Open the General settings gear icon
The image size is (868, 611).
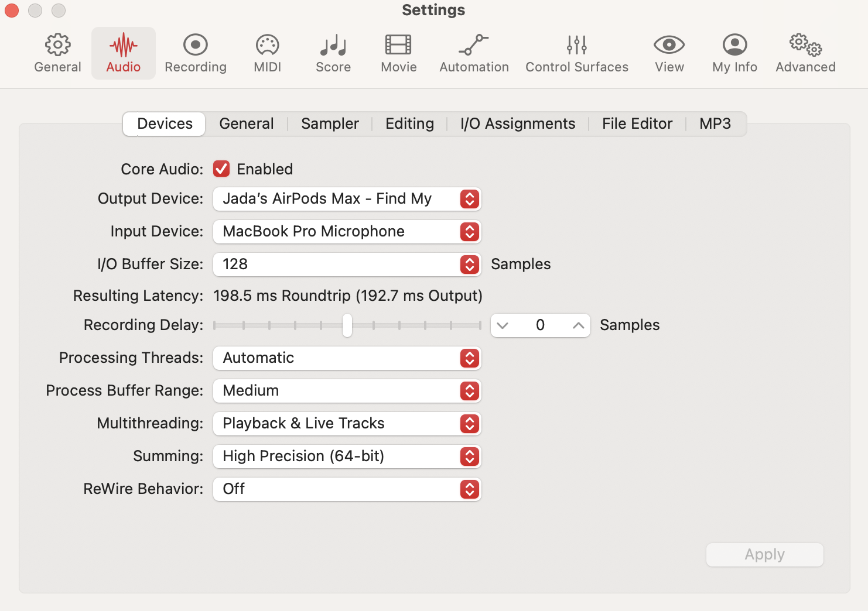57,45
